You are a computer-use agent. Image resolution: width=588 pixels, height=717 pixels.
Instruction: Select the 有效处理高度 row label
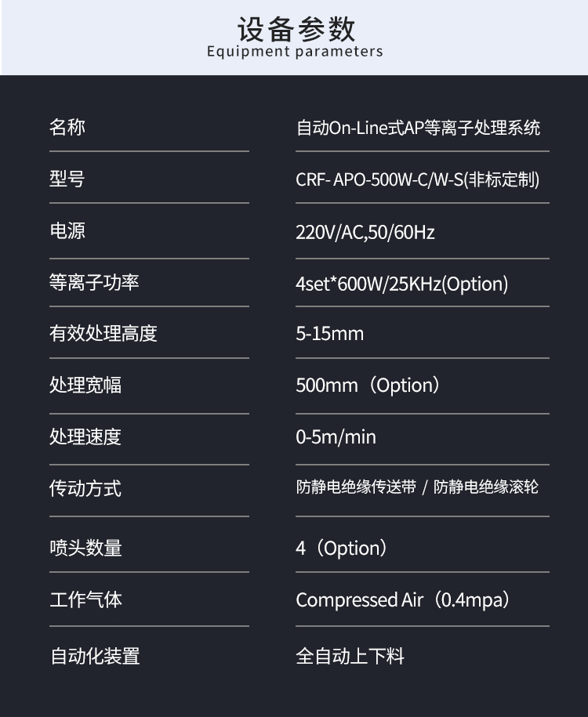coord(103,334)
